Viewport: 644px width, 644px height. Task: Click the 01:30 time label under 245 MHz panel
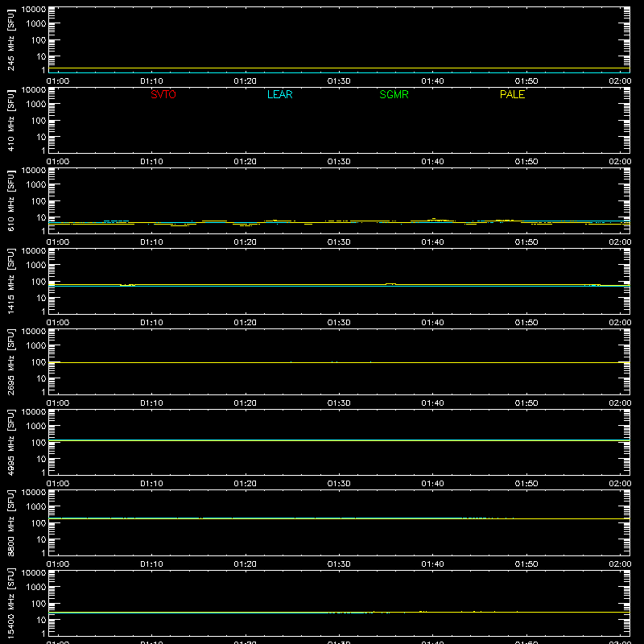coord(339,81)
